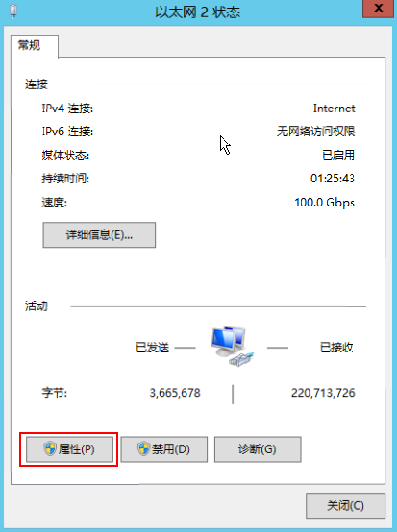The width and height of the screenshot is (397, 532).
Task: Open adapter 属性(P) properties
Action: pos(69,449)
